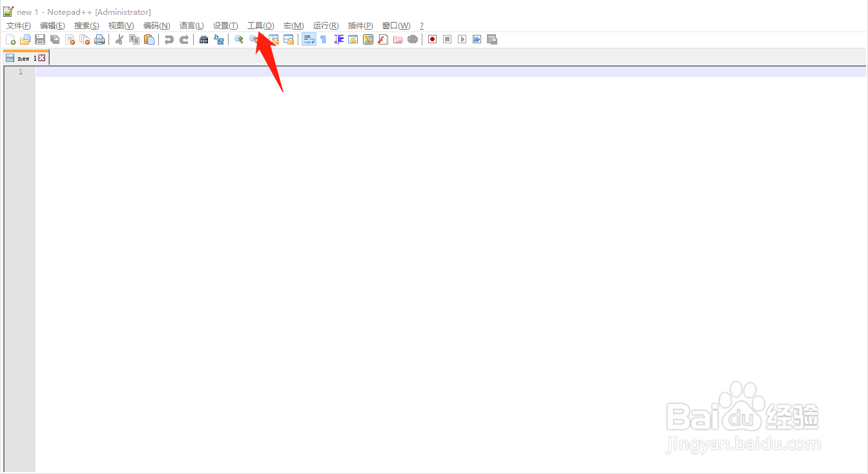
Task: Undo the last action via toolbar
Action: pos(169,39)
